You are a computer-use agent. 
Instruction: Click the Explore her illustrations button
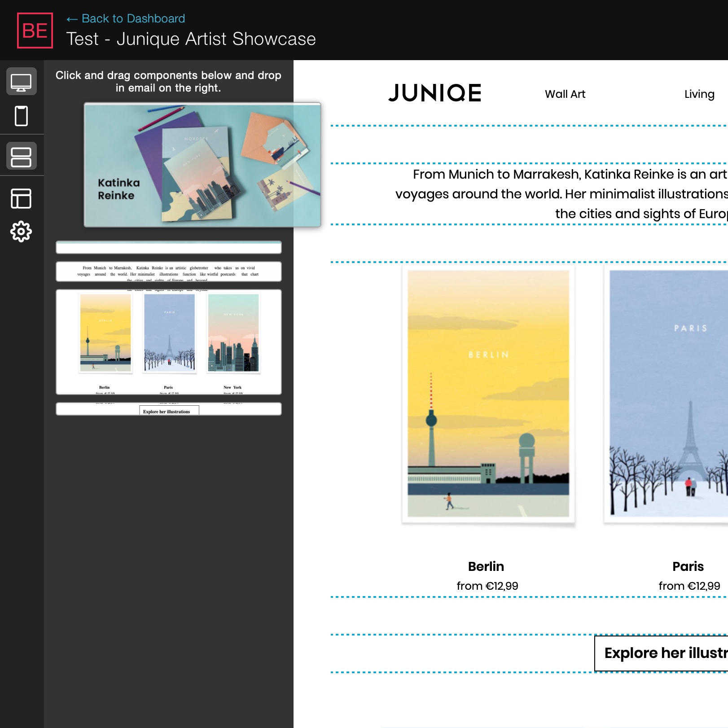point(662,653)
